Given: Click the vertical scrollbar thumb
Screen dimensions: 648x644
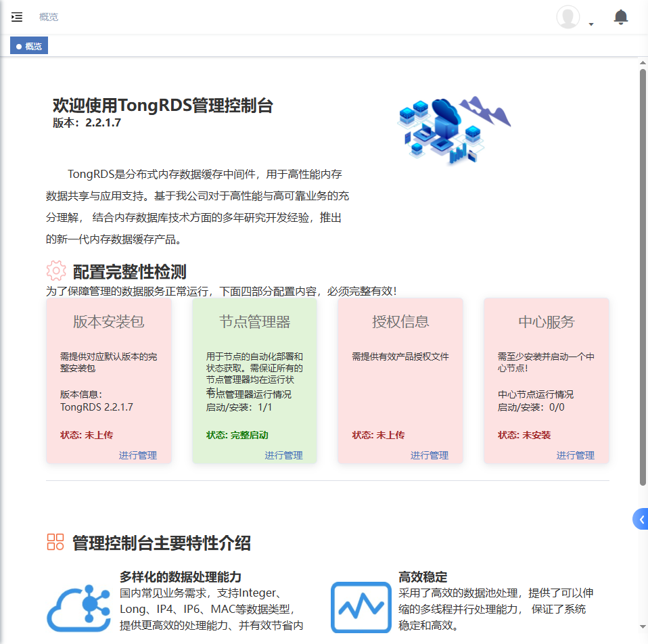Looking at the screenshot, I should 643,277.
